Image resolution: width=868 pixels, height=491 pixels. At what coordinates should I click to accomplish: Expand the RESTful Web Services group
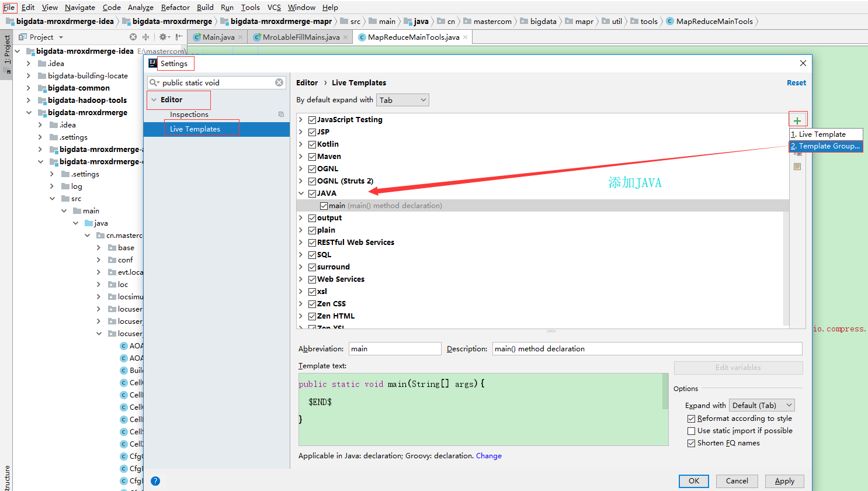point(301,243)
